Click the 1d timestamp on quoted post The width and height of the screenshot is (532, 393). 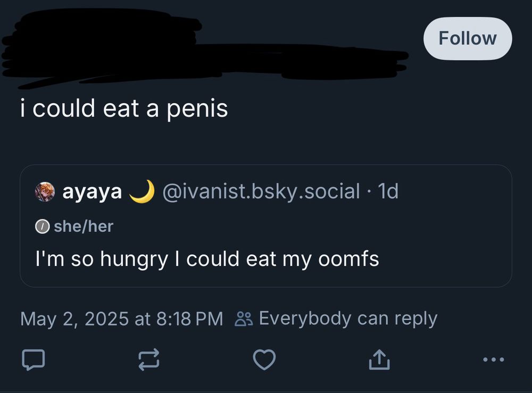[x=387, y=191]
